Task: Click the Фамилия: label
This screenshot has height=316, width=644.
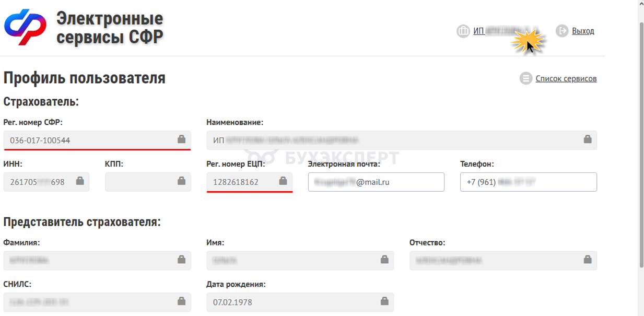Action: pyautogui.click(x=21, y=243)
